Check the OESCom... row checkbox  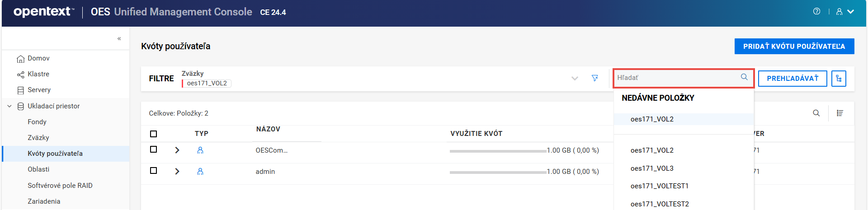coord(154,149)
